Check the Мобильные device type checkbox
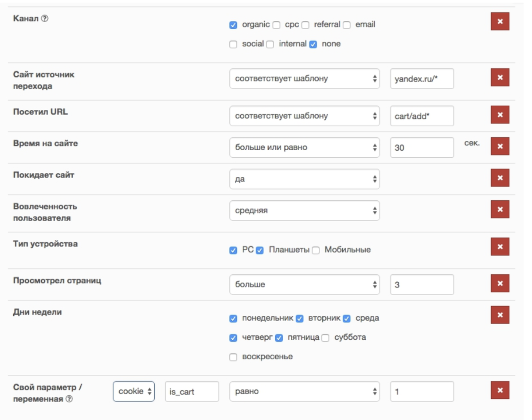532x420 pixels. coord(316,250)
